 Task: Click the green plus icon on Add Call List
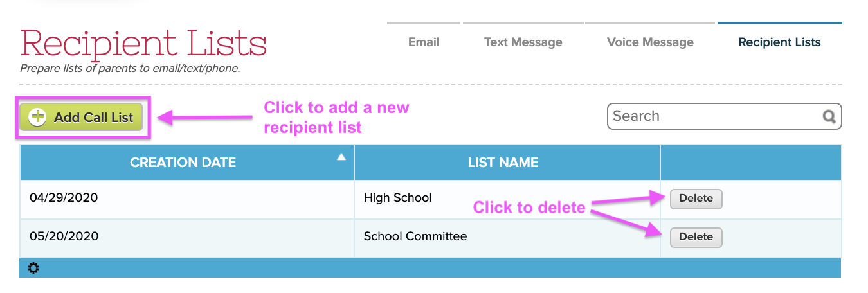[x=39, y=117]
